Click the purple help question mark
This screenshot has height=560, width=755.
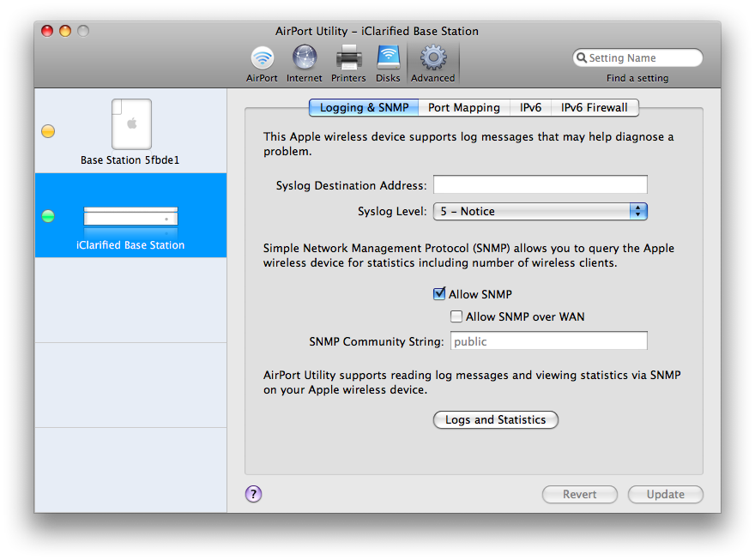pos(253,494)
